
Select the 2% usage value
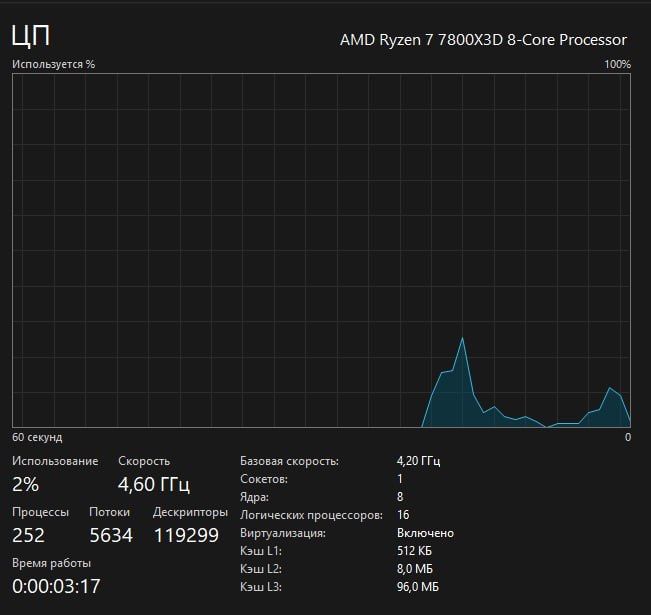pos(25,484)
